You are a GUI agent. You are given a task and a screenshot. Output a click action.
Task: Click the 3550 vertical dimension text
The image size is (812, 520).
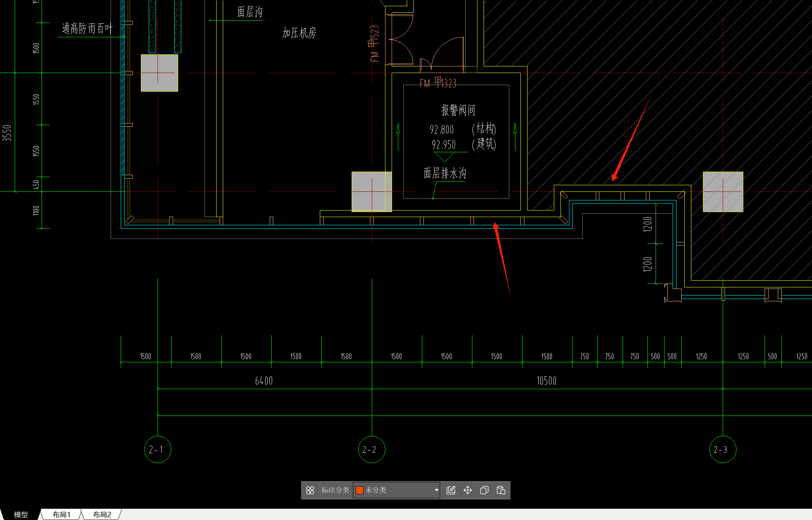tap(7, 133)
